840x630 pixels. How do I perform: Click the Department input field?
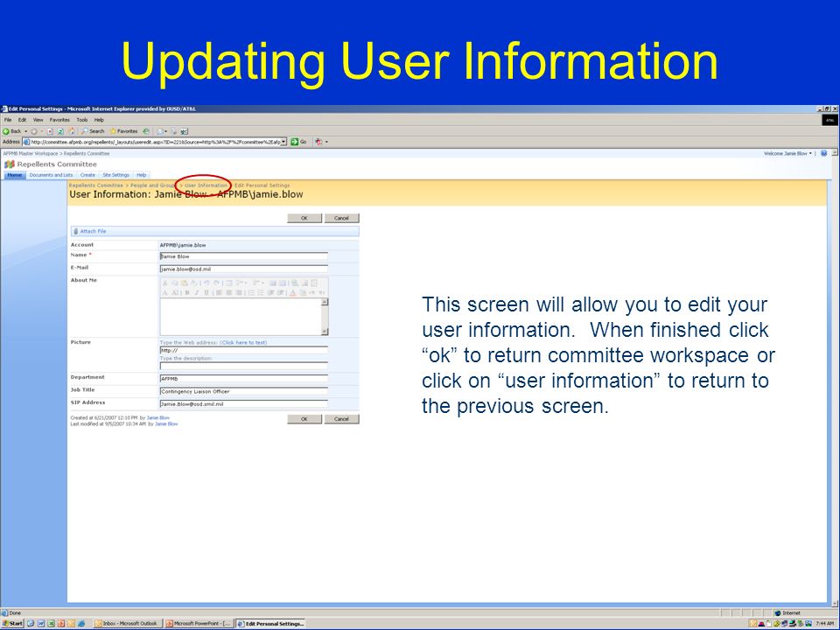point(244,379)
